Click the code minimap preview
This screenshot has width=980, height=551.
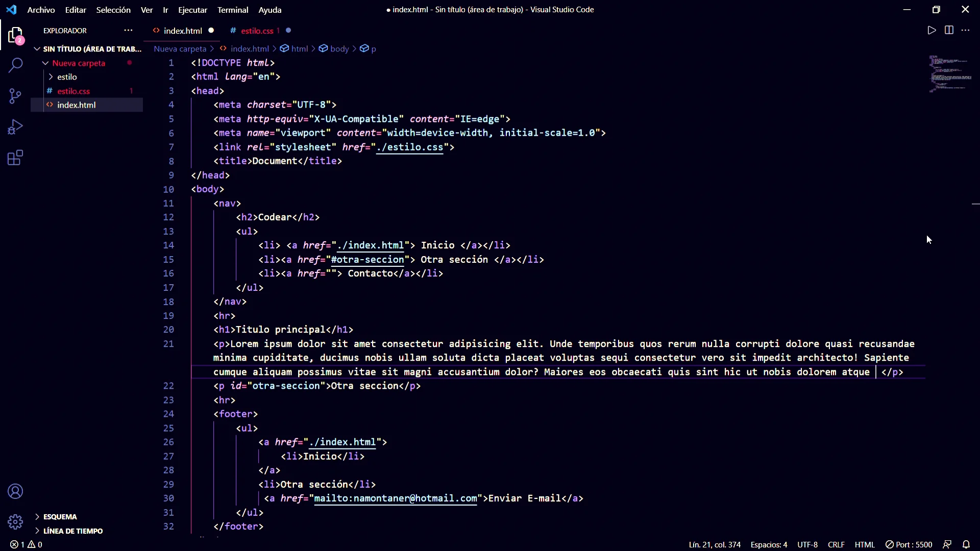(x=950, y=74)
